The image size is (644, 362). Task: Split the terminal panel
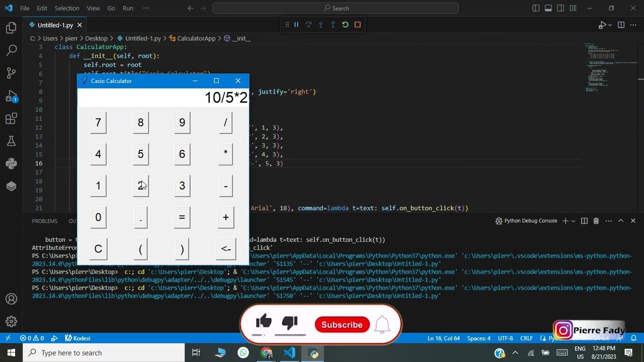(x=584, y=221)
